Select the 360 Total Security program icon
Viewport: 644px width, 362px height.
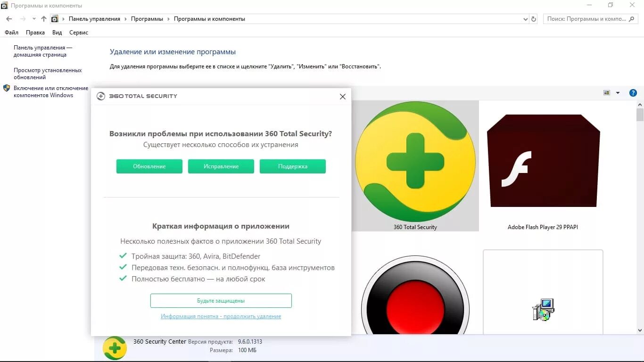(x=415, y=162)
